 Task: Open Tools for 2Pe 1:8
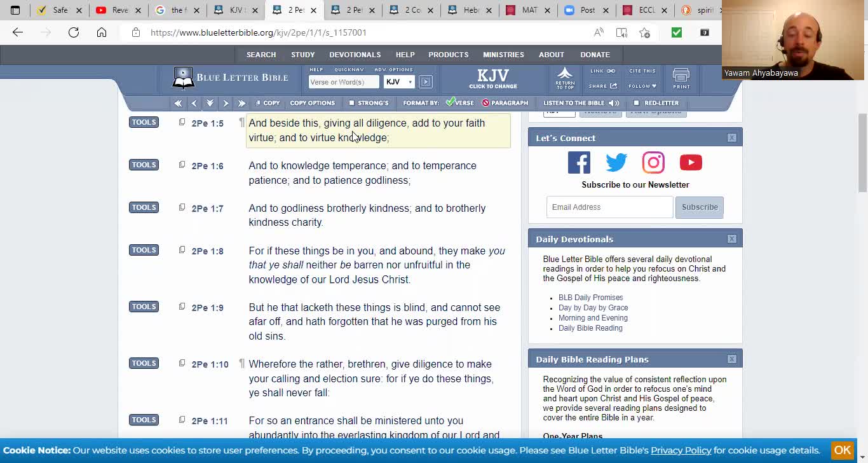(x=144, y=250)
